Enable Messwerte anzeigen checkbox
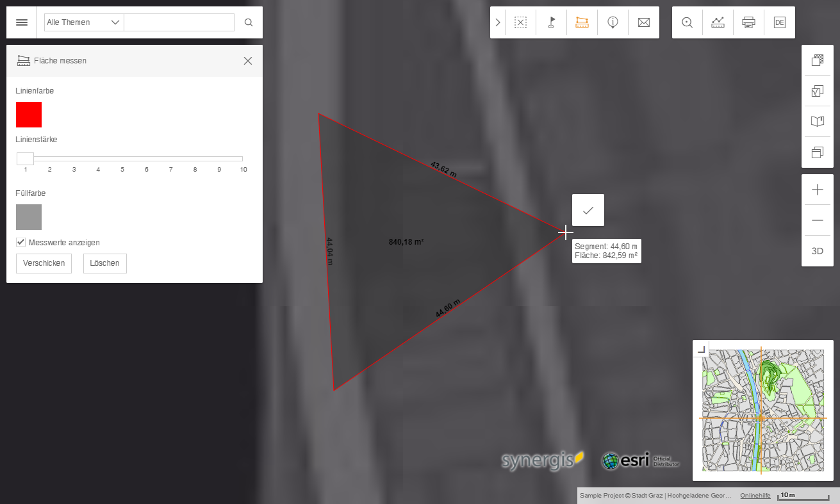The width and height of the screenshot is (840, 504). (x=21, y=242)
